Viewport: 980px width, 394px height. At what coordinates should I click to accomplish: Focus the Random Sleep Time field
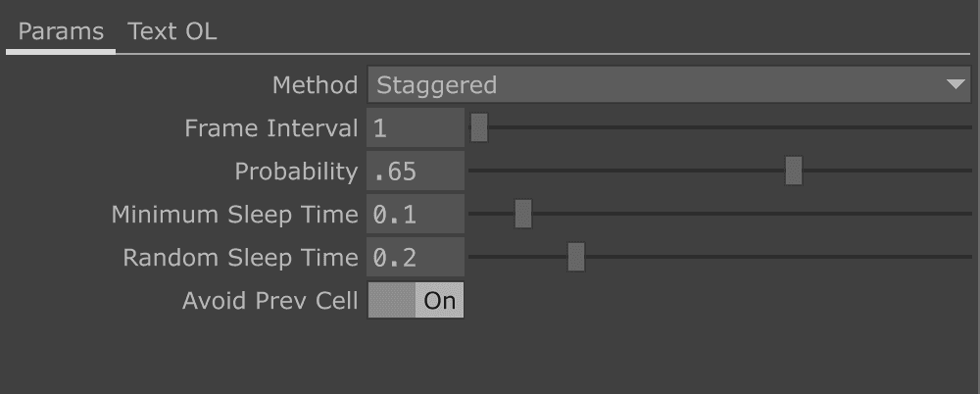pos(416,258)
